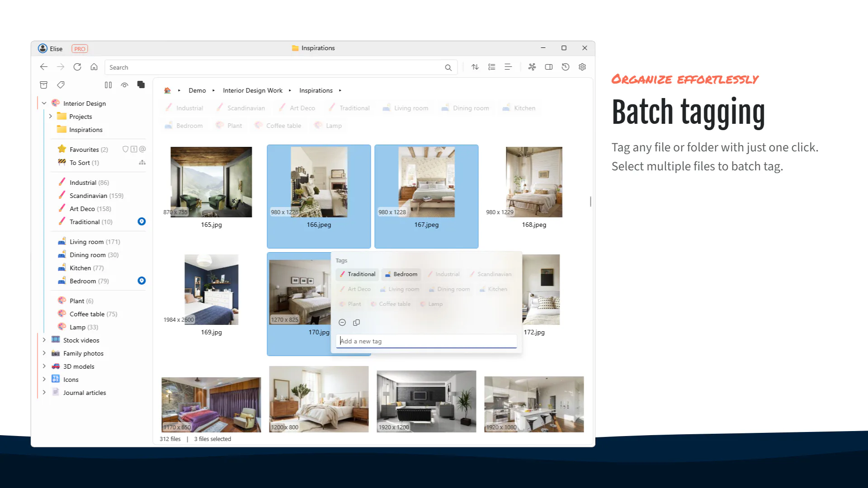868x488 pixels.
Task: Expand the Family photos node
Action: [44, 353]
